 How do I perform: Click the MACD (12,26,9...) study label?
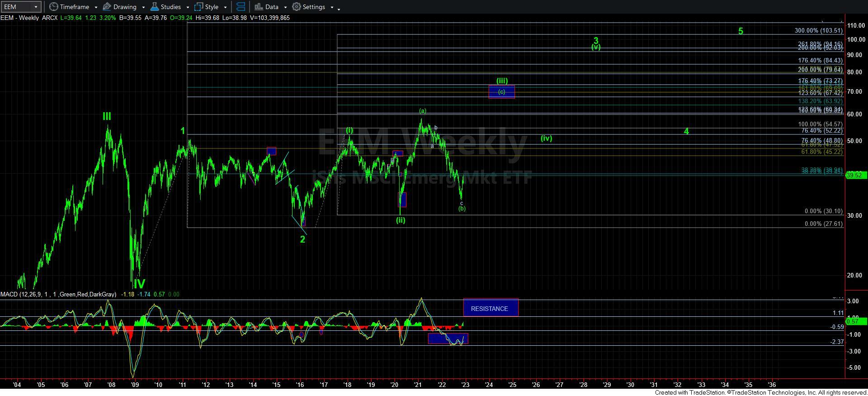click(58, 294)
